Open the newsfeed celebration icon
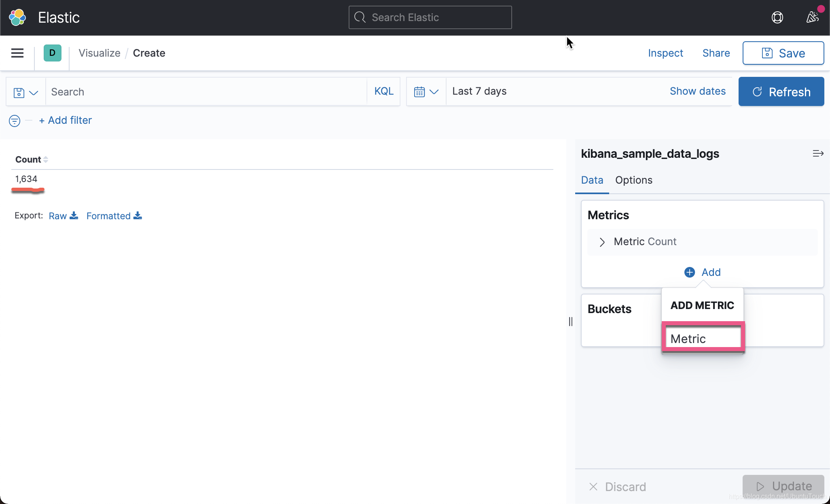The height and width of the screenshot is (504, 830). 813,17
